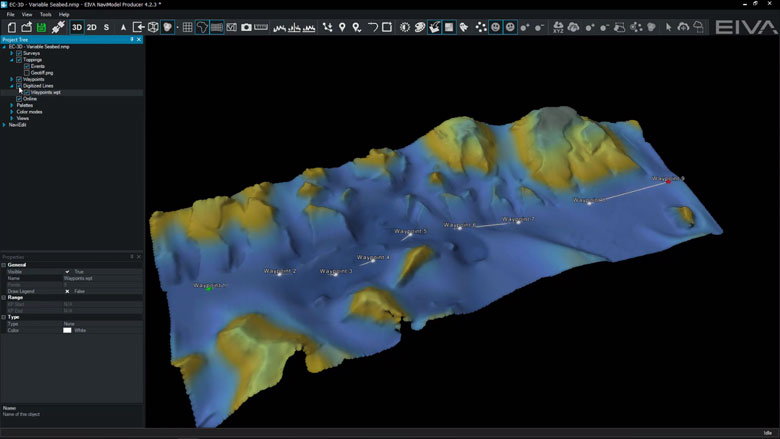Expand the Palettes tree node
The image size is (780, 439).
[x=12, y=105]
